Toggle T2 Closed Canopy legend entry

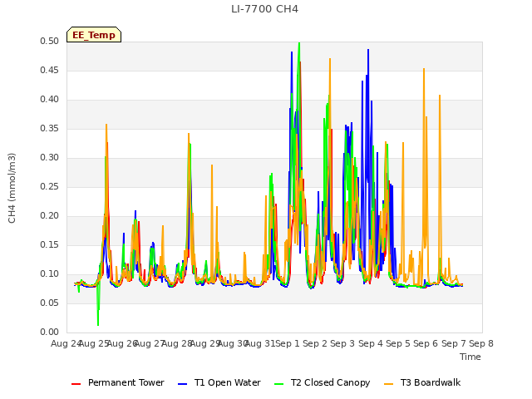(x=322, y=382)
